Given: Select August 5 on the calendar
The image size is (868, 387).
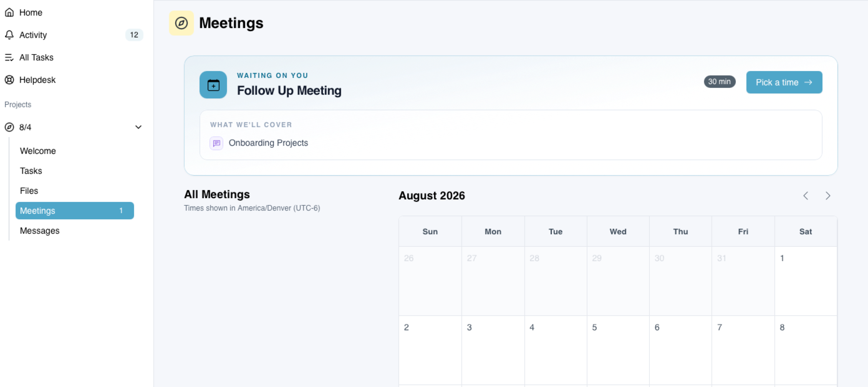Looking at the screenshot, I should (x=618, y=350).
